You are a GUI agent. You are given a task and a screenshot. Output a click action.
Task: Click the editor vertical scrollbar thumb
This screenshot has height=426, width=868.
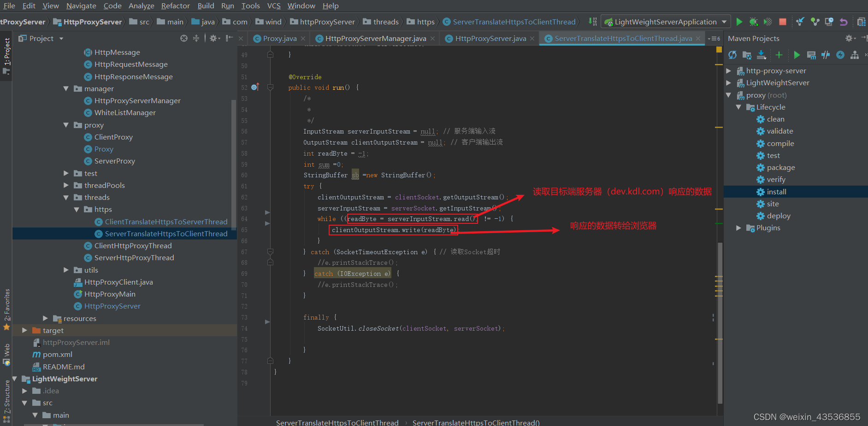720,322
